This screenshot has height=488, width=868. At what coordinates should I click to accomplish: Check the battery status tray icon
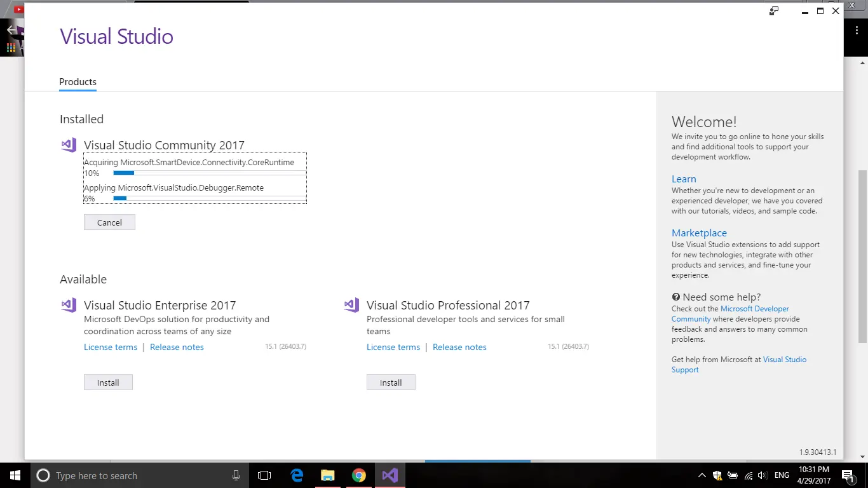[x=733, y=475]
